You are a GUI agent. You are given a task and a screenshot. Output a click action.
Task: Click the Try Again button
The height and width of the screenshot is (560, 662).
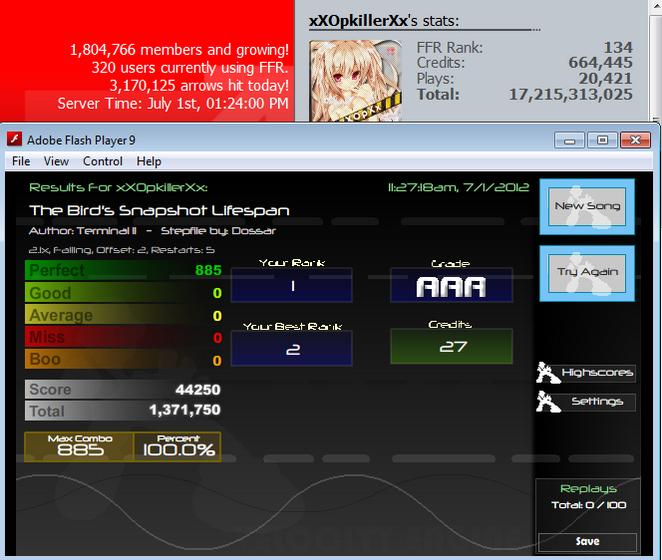(x=587, y=273)
